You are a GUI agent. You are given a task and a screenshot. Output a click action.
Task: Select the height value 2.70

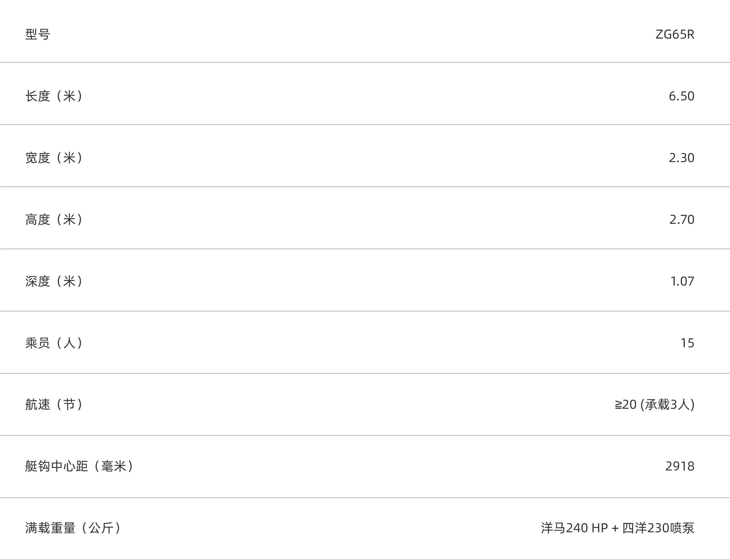(x=682, y=219)
